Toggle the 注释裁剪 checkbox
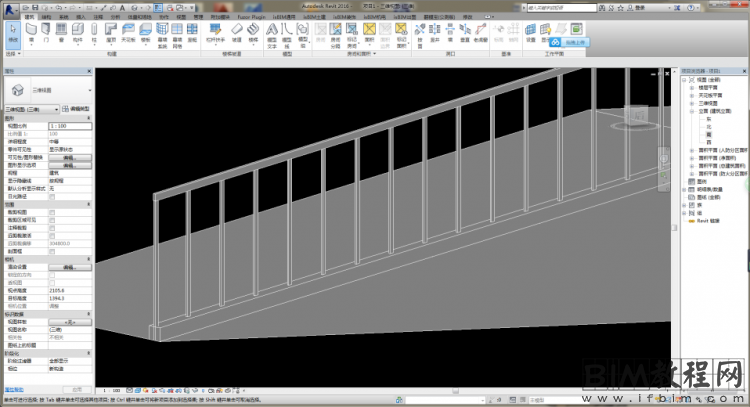Viewport: 750px width, 407px height. 52,228
